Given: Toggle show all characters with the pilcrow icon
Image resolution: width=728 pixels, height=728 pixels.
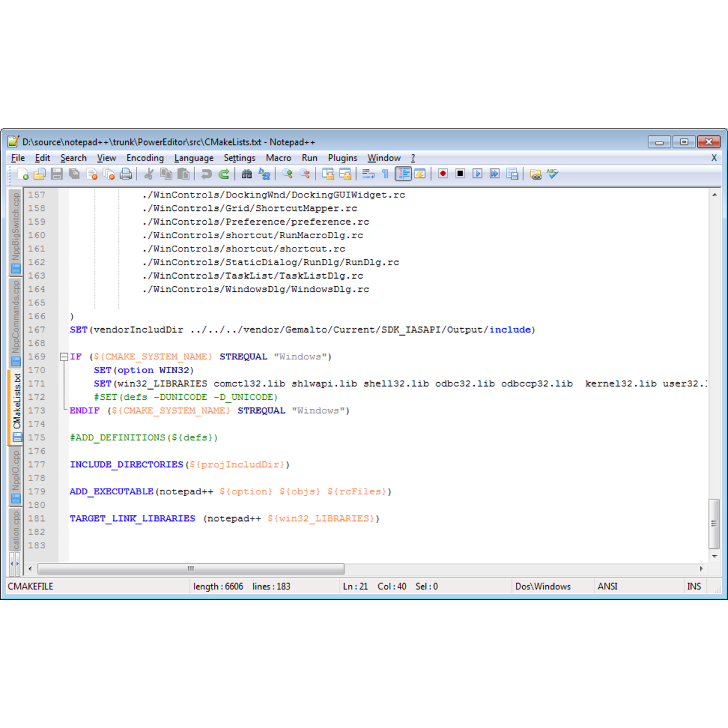Looking at the screenshot, I should pyautogui.click(x=386, y=174).
